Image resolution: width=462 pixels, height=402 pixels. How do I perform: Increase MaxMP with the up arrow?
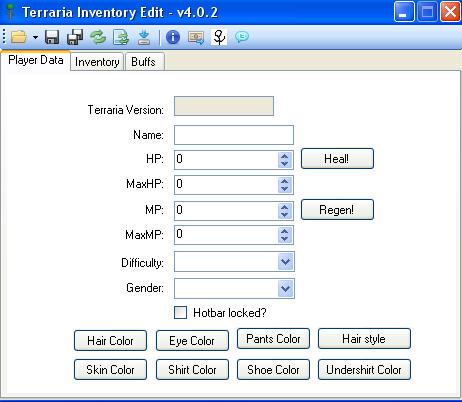coord(285,231)
